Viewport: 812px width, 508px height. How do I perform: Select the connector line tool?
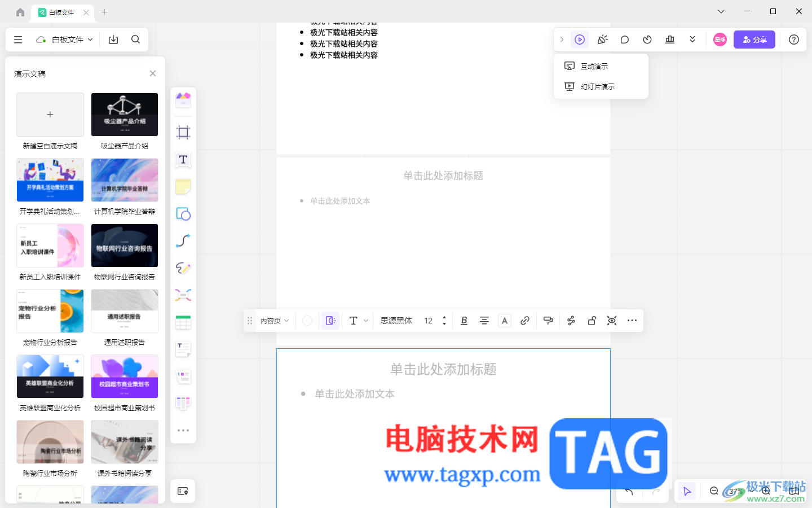[x=183, y=241]
